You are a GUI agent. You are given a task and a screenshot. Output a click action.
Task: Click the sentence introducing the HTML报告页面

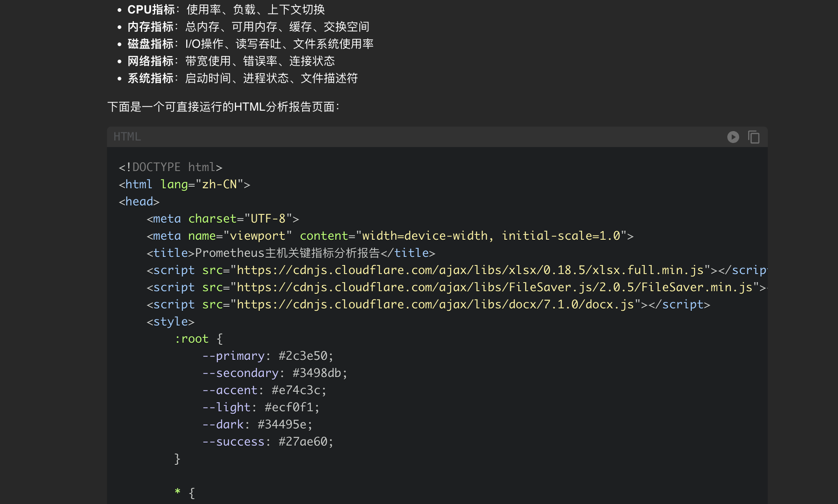pos(223,107)
